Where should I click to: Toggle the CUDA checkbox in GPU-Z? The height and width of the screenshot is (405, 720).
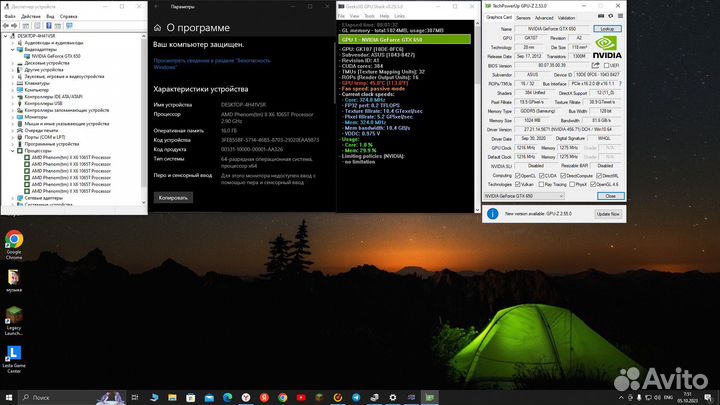[541, 176]
